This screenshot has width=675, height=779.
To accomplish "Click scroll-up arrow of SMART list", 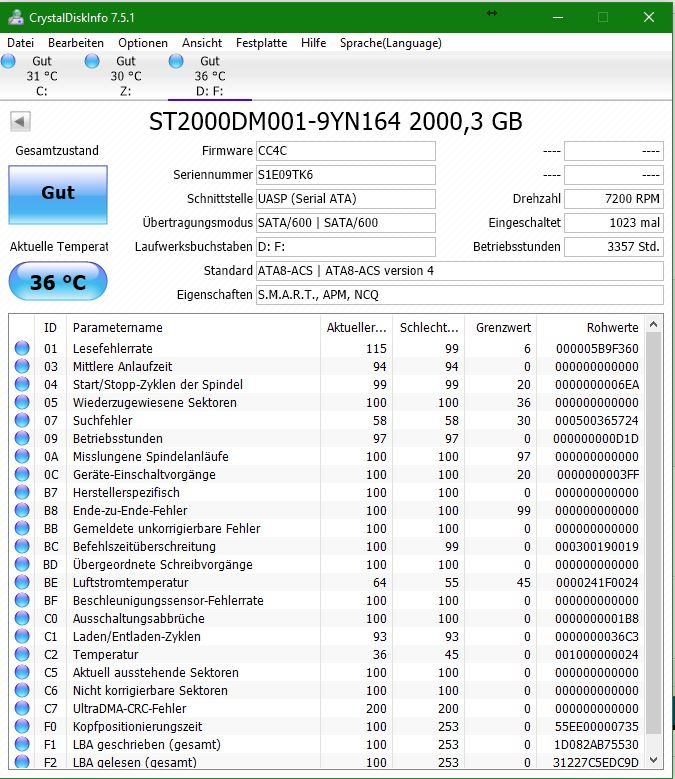I will point(654,324).
